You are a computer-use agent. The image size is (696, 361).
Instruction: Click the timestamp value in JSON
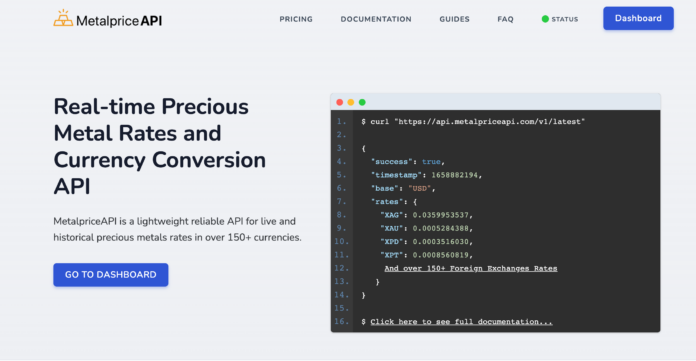pos(455,175)
